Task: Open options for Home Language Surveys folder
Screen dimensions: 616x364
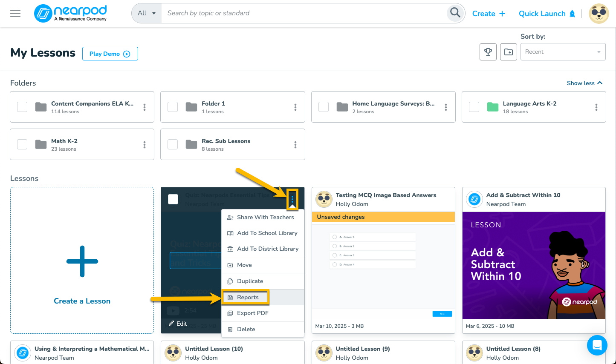Action: 446,107
